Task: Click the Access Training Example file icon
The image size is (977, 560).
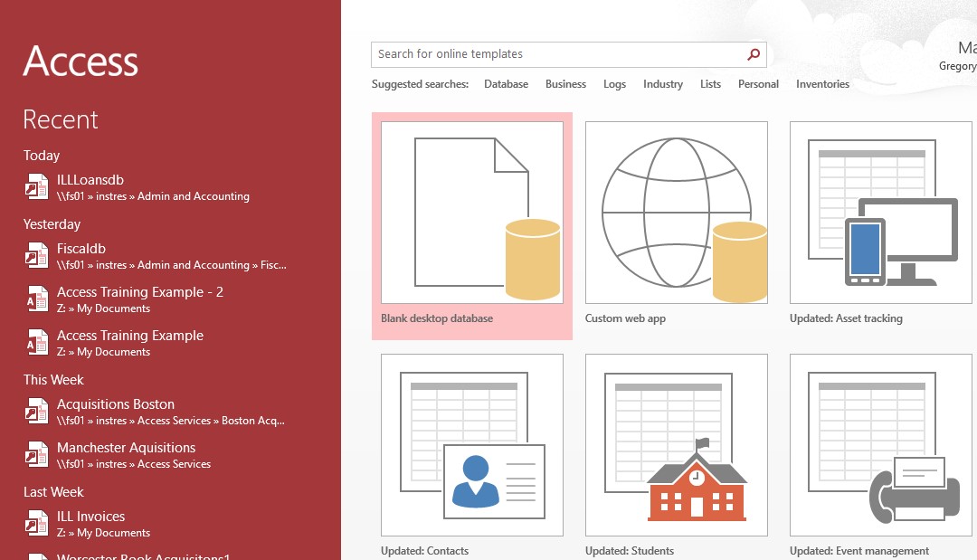Action: [x=37, y=342]
